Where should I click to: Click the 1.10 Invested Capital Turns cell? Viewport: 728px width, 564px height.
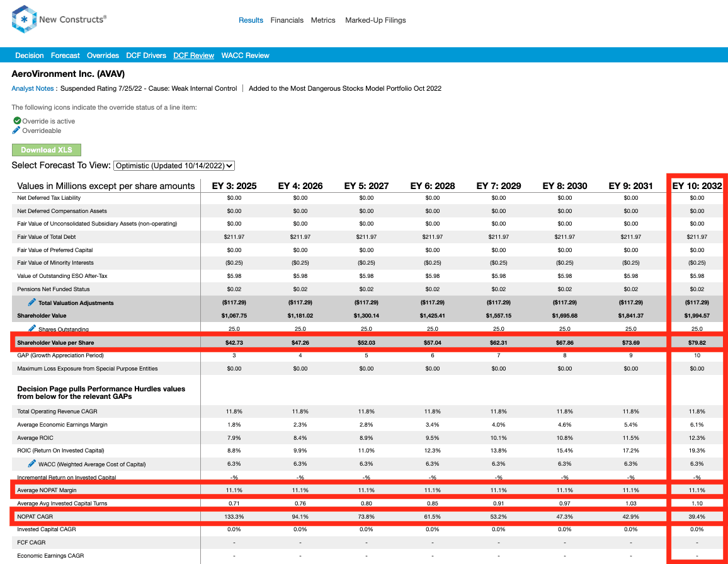coord(697,504)
